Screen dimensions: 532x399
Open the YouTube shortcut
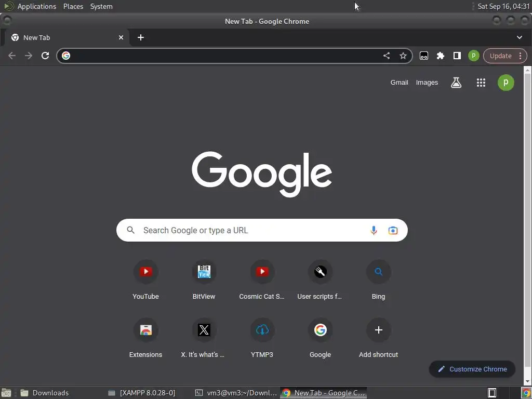pyautogui.click(x=145, y=280)
